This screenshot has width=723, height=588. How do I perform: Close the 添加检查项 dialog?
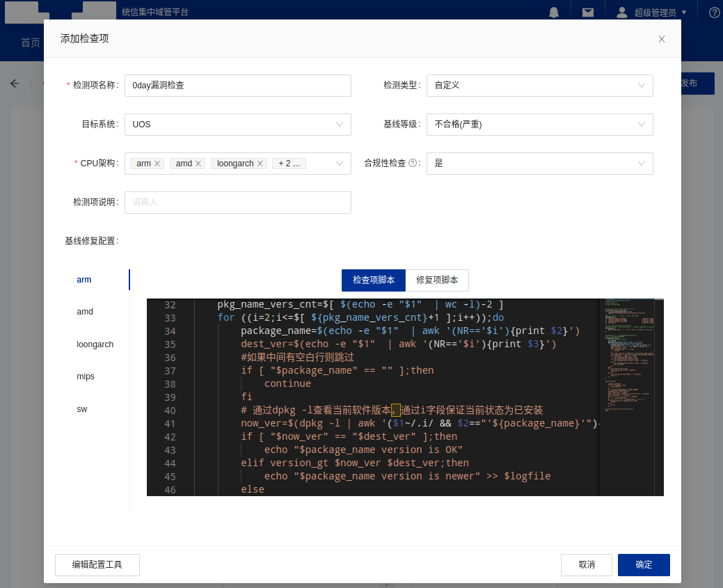coord(662,39)
